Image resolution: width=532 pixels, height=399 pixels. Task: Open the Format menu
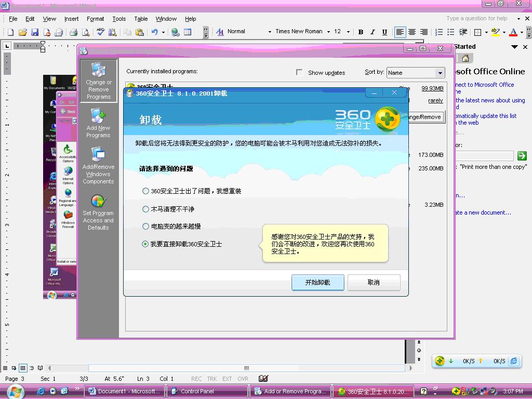point(96,19)
